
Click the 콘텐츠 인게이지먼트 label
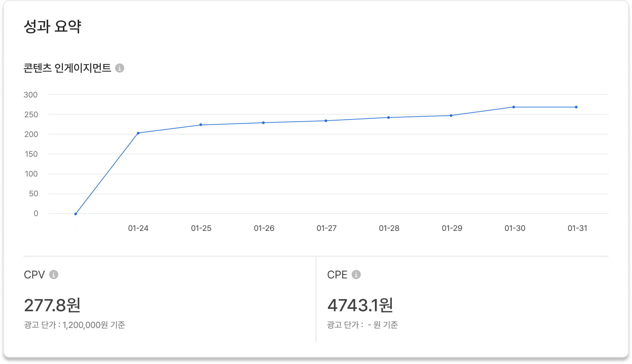[67, 68]
